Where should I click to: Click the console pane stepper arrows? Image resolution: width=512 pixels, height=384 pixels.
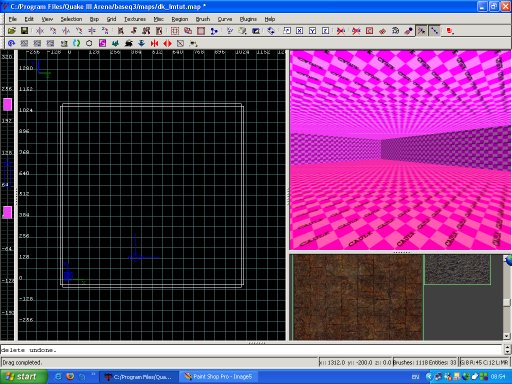coord(507,349)
